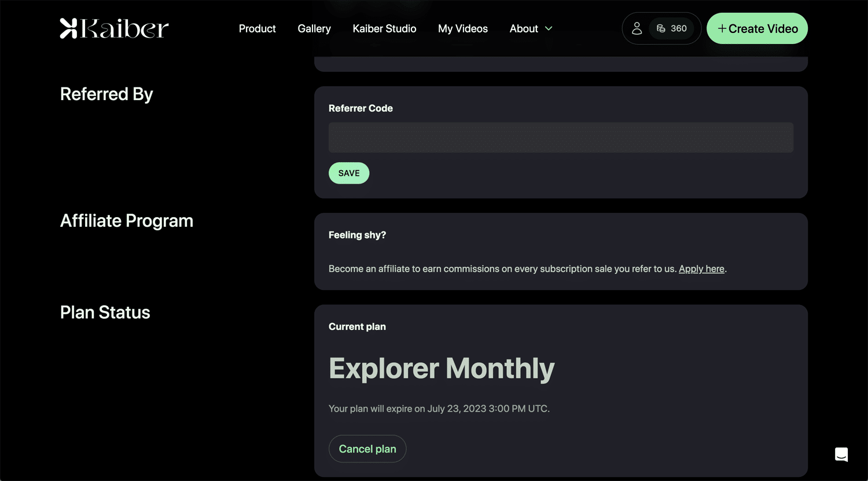View the 360 credits balance
This screenshot has width=868, height=481.
coord(671,28)
